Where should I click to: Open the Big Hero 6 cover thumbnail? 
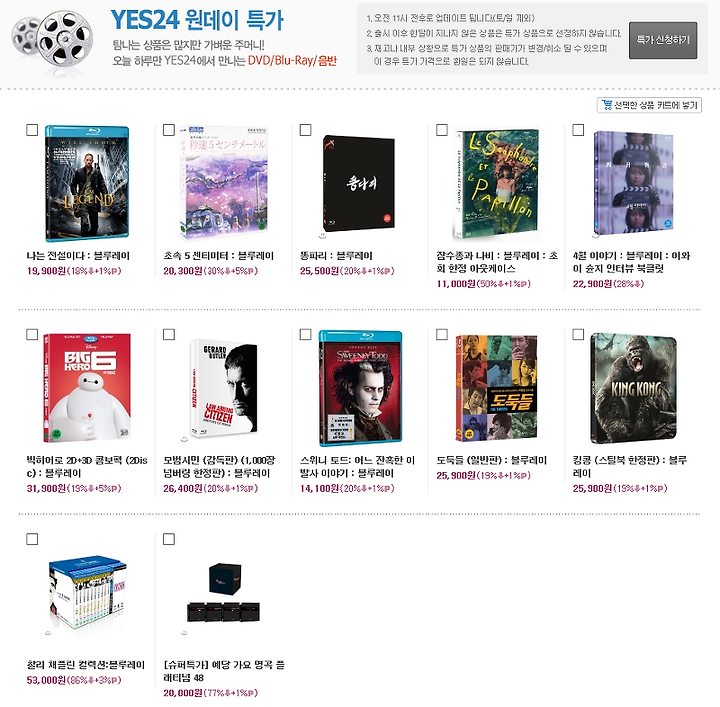pos(87,388)
